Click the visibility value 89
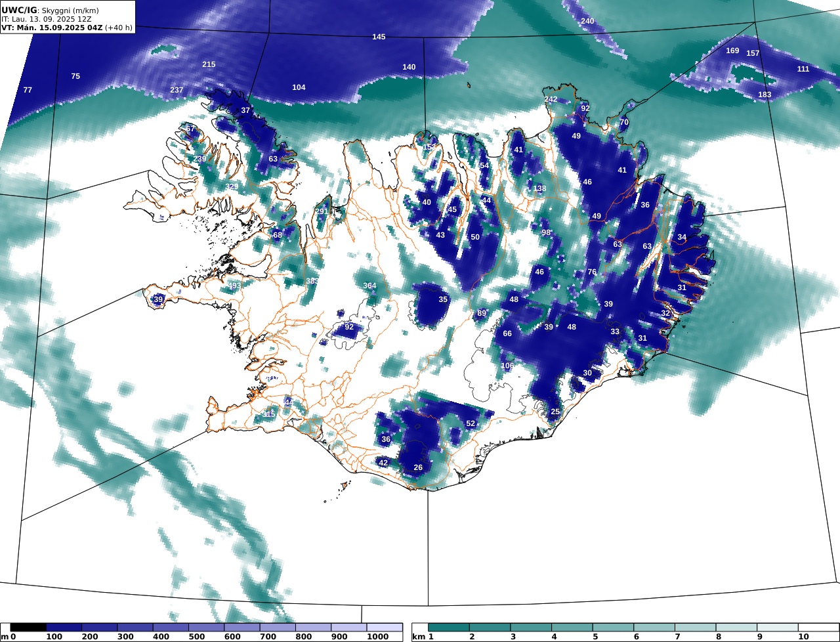The image size is (840, 642). tap(482, 313)
